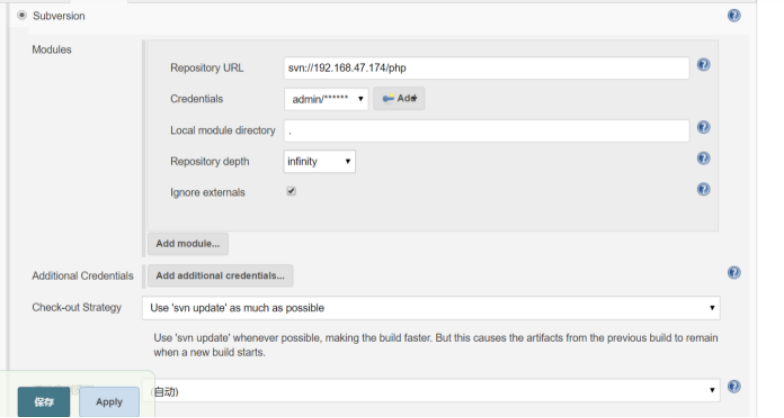Image resolution: width=784 pixels, height=418 pixels.
Task: Show help for Additional Credentials
Action: pos(734,272)
